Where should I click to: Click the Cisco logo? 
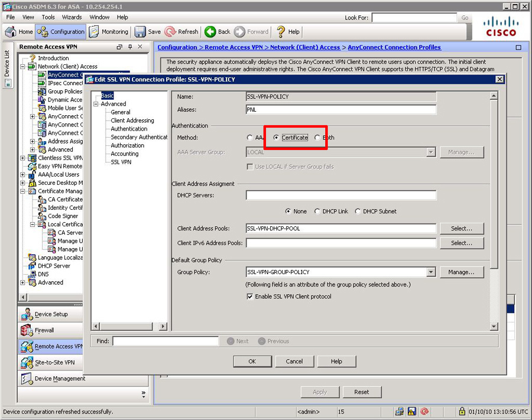501,27
